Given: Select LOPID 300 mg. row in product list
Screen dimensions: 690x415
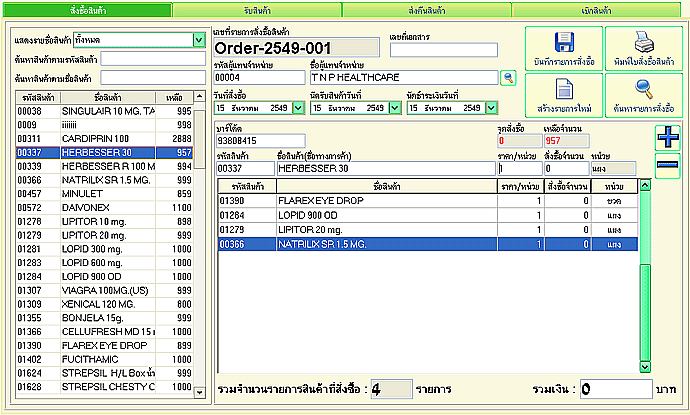Looking at the screenshot, I should (104, 249).
